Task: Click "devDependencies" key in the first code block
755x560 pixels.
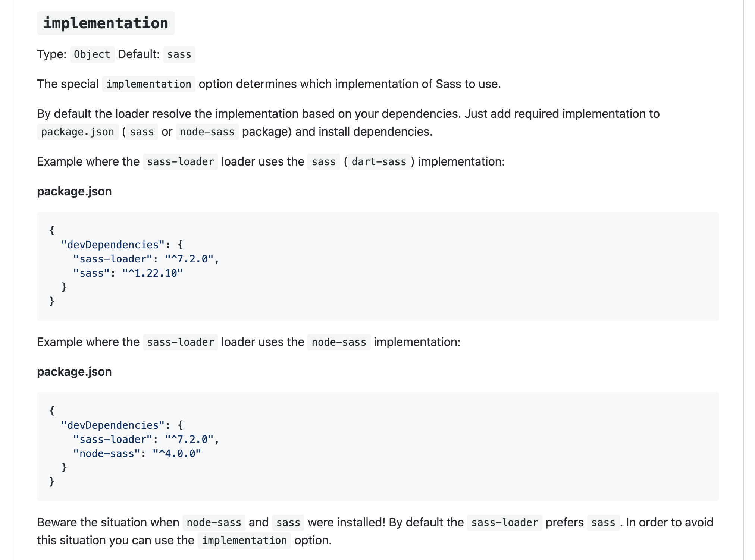Action: click(112, 245)
